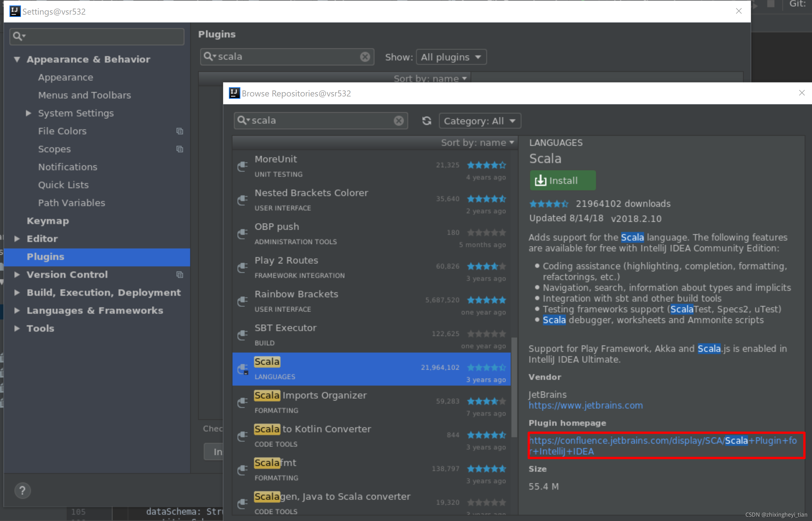
Task: Click the refresh repositories icon
Action: 427,121
